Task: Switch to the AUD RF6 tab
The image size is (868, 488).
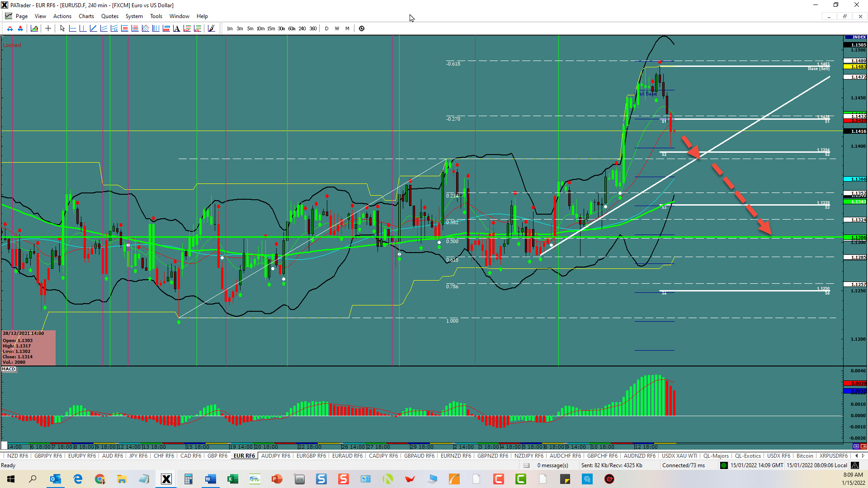Action: [x=113, y=456]
